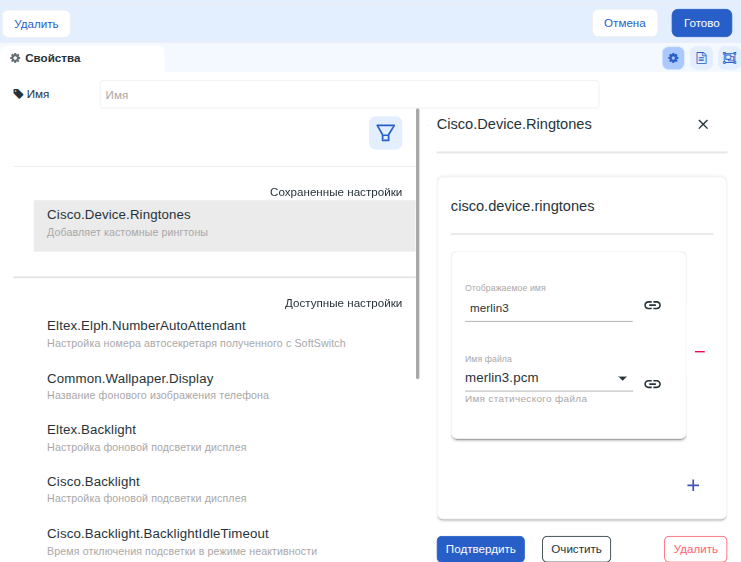Image resolution: width=741 pixels, height=562 pixels.
Task: Select Cisco.Backlight setting
Action: (224, 489)
